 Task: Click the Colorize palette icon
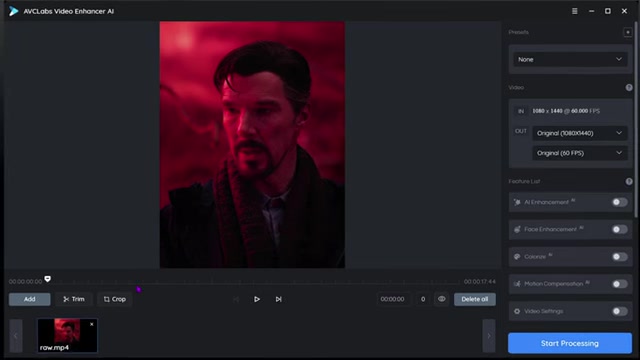[x=517, y=257]
